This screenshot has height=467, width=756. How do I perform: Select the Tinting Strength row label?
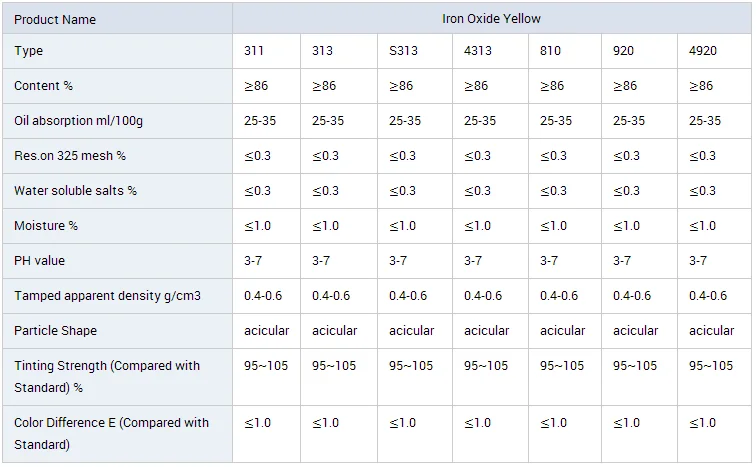[107, 376]
